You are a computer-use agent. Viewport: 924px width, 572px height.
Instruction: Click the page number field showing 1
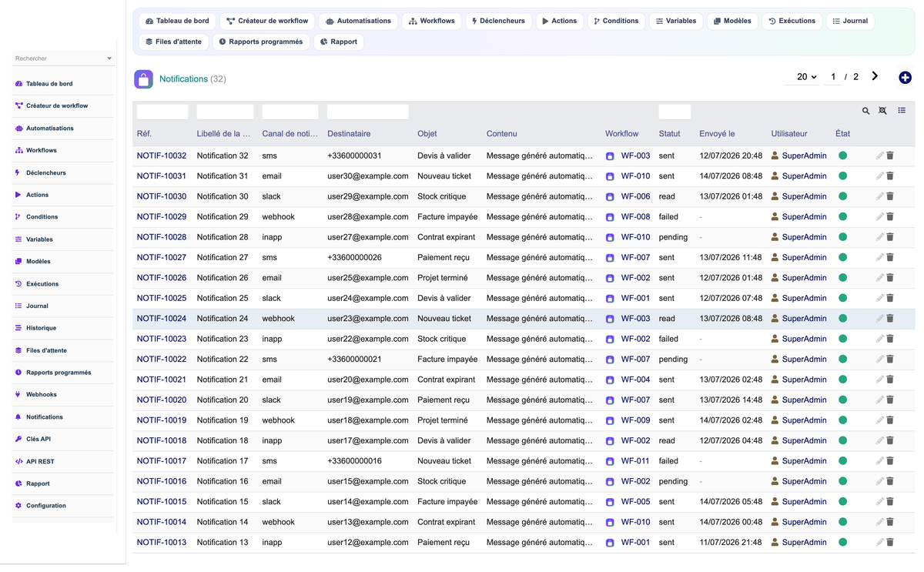point(833,77)
